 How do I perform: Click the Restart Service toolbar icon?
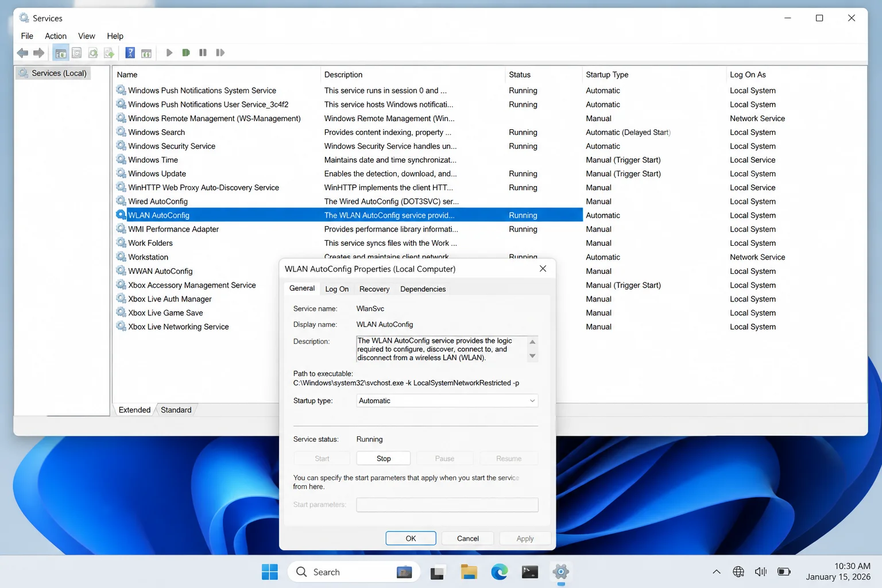pyautogui.click(x=220, y=53)
